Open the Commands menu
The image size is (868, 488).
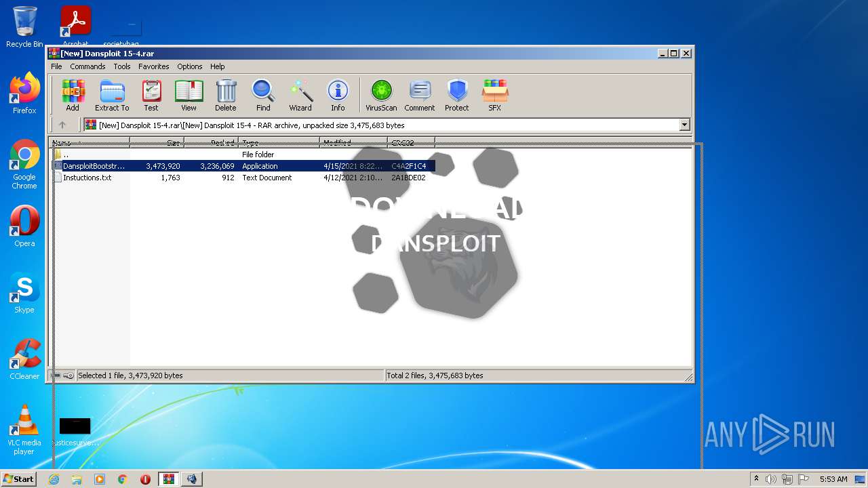[x=87, y=66]
